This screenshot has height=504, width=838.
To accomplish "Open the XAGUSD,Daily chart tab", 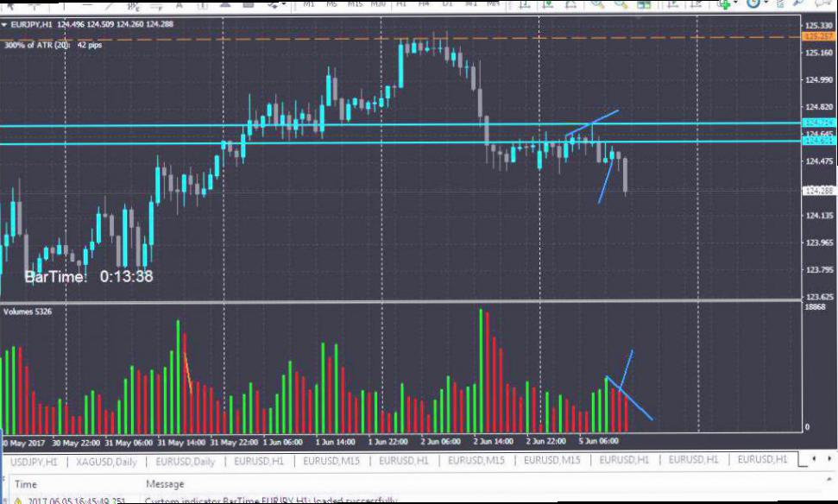I will [106, 461].
